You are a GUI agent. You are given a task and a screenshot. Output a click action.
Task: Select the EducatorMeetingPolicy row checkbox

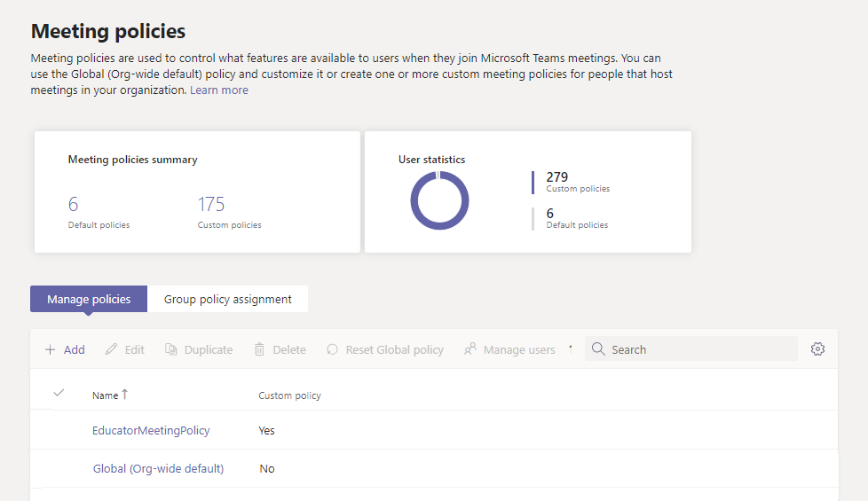pos(59,431)
